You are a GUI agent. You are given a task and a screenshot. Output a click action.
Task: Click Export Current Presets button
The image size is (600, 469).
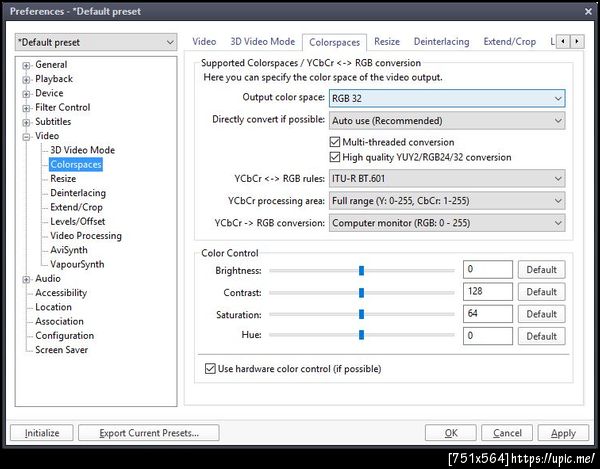(x=149, y=433)
